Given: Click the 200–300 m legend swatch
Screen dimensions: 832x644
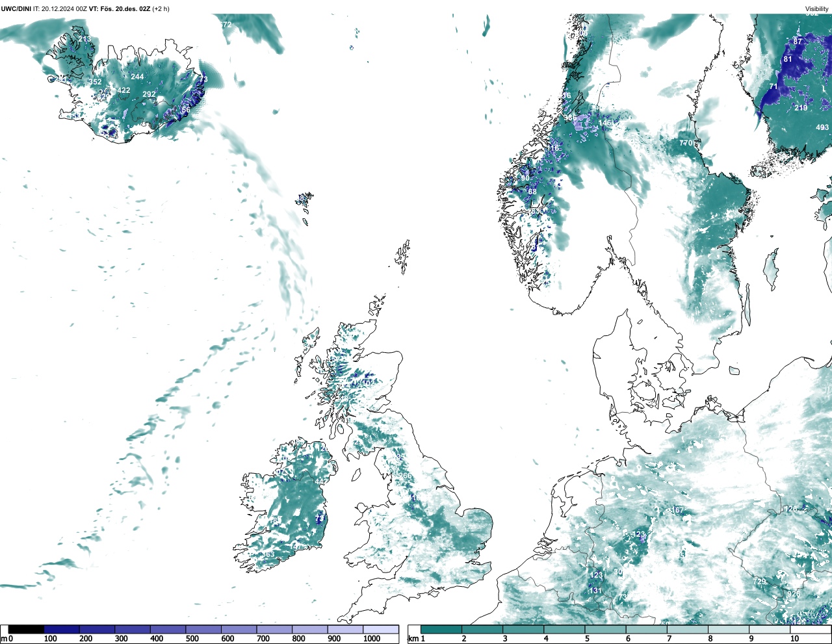Looking at the screenshot, I should [97, 630].
